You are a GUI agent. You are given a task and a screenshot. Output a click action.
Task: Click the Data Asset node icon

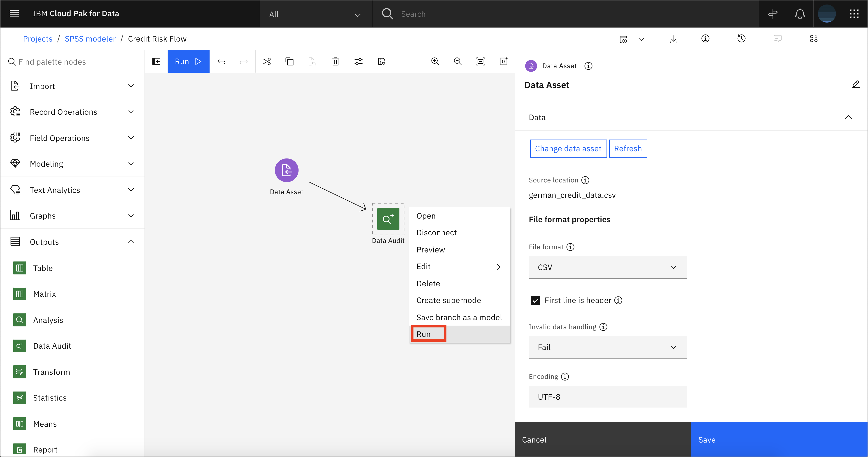tap(287, 170)
